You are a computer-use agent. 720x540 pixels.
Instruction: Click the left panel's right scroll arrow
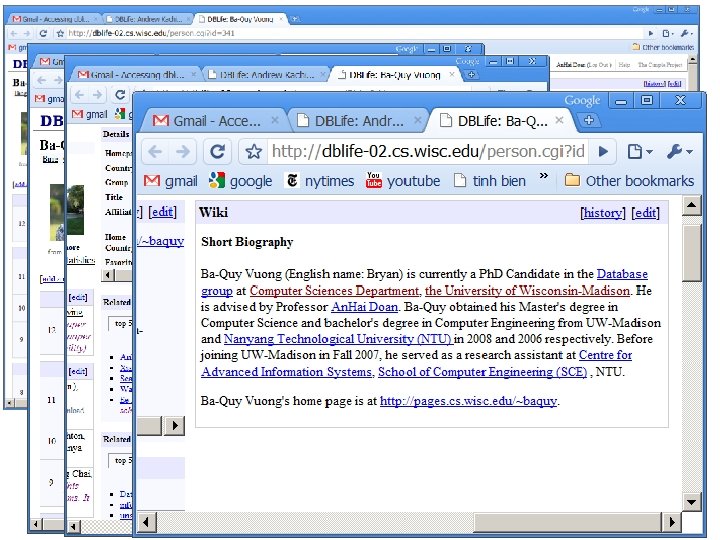(x=174, y=426)
